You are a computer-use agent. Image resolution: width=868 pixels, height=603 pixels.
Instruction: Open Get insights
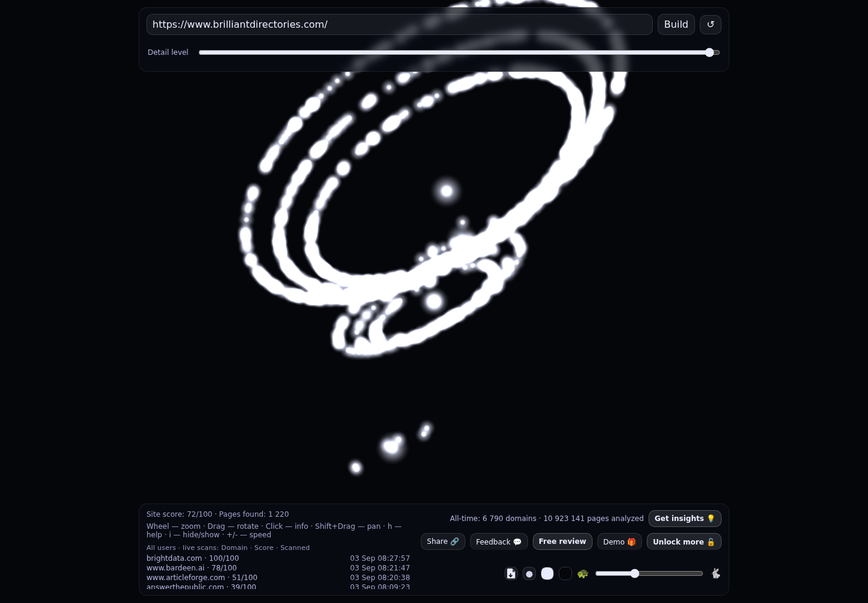tap(685, 519)
